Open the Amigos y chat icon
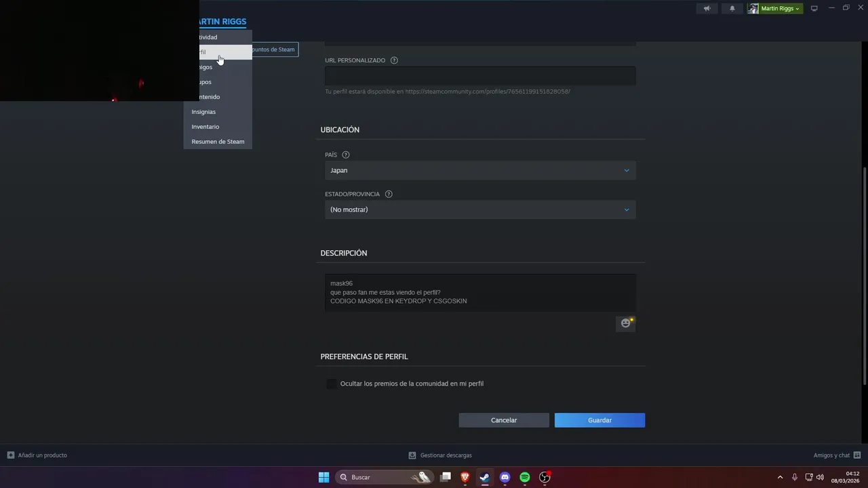The image size is (868, 488). click(857, 455)
